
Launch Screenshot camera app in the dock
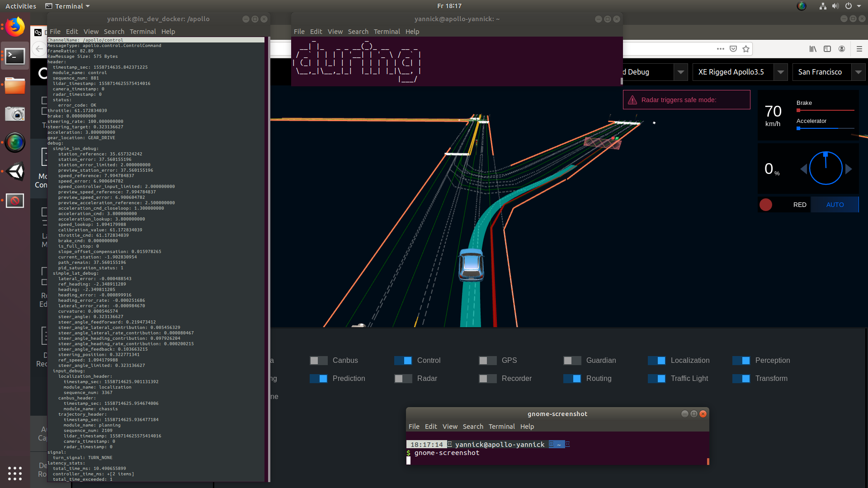click(x=15, y=114)
